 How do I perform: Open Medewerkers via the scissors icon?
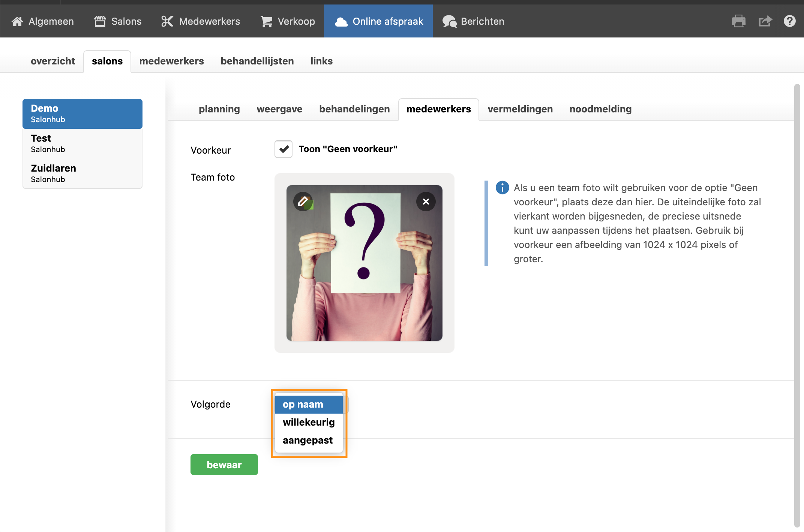pyautogui.click(x=167, y=21)
